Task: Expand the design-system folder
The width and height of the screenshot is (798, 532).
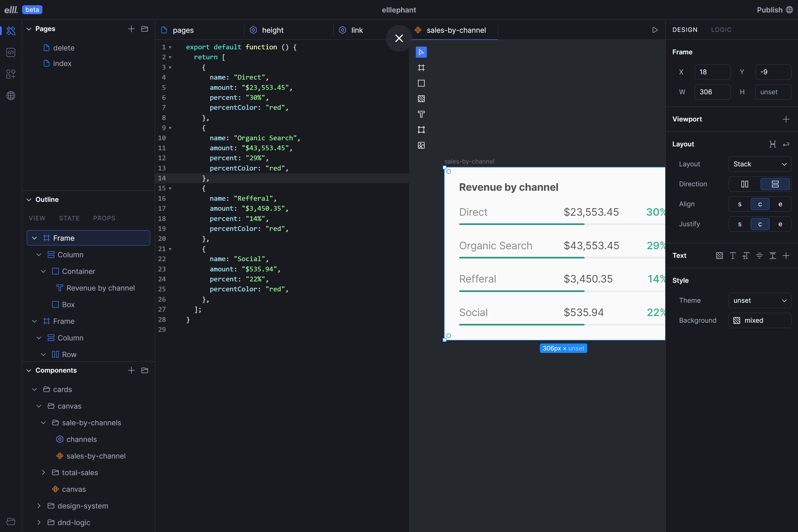Action: click(x=39, y=506)
